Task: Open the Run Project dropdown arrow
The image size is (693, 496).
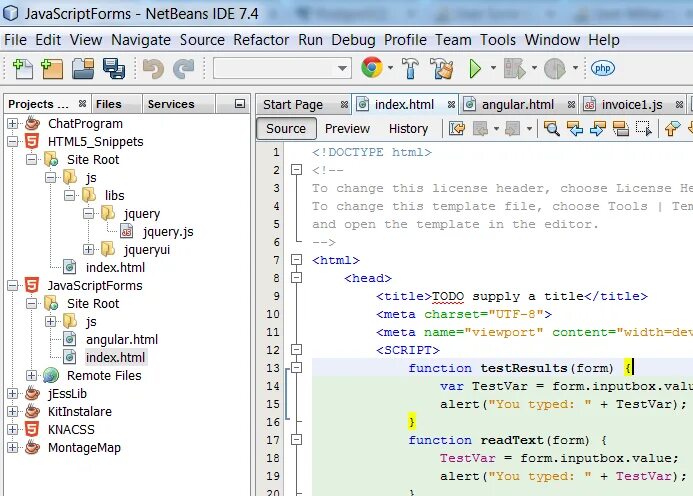Action: tap(493, 68)
